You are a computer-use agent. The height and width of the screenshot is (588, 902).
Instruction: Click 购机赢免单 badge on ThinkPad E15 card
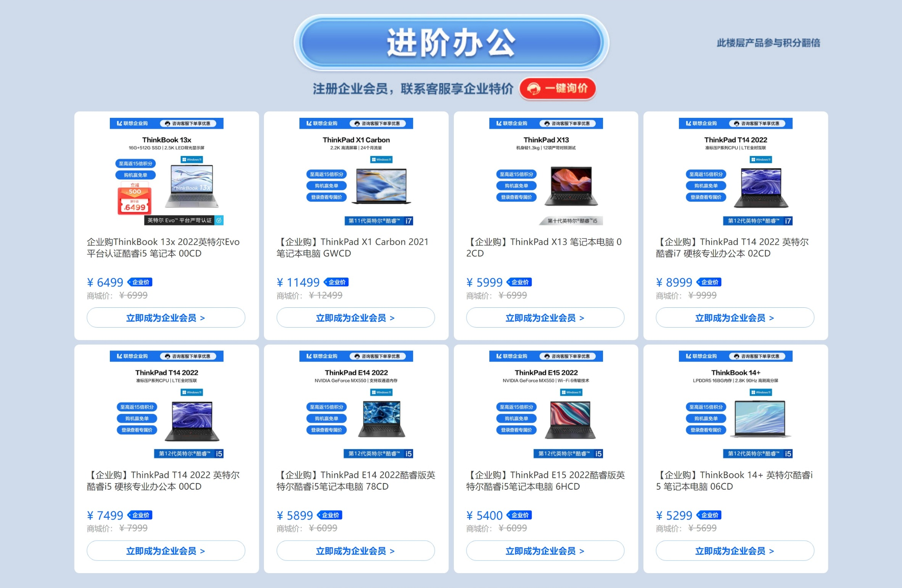tap(516, 419)
